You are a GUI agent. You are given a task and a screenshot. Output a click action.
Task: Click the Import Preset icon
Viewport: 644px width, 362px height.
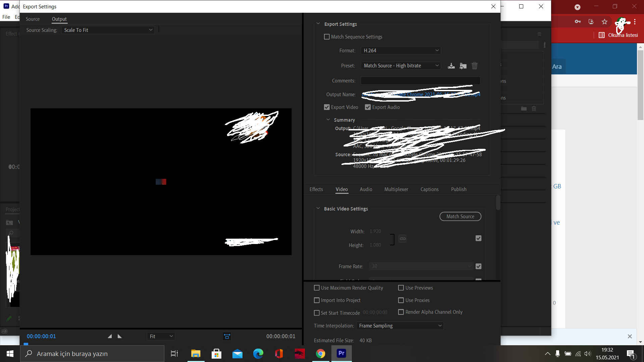pyautogui.click(x=463, y=66)
